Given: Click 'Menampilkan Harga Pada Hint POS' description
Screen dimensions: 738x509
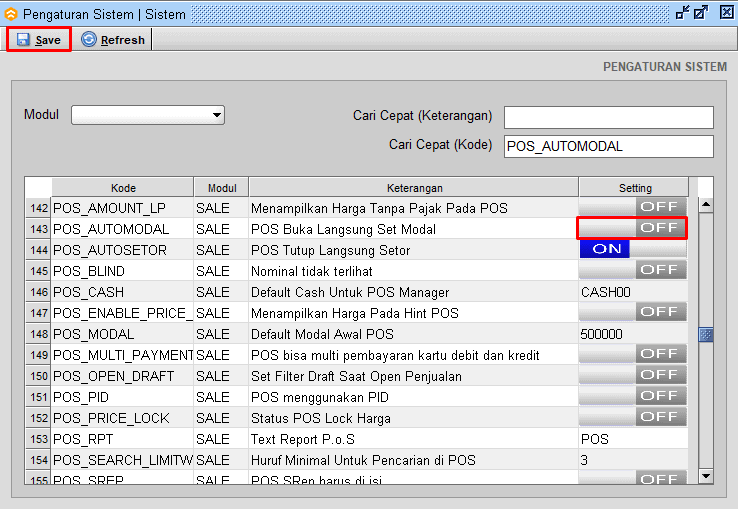Looking at the screenshot, I should coord(355,313).
